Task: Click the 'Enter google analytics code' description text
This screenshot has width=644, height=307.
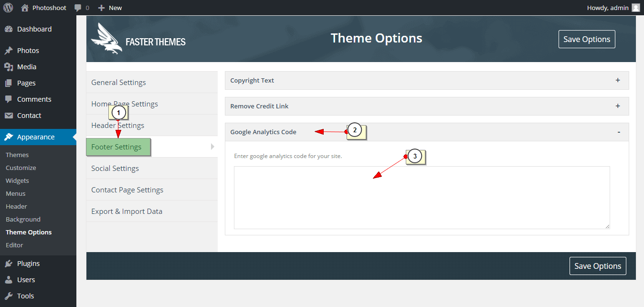Action: click(288, 156)
